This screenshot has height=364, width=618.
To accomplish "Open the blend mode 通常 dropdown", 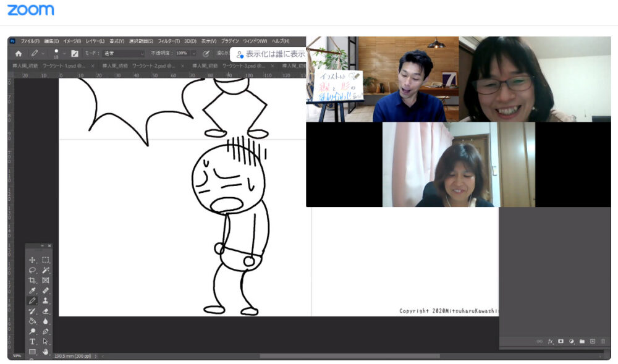I will tap(123, 53).
